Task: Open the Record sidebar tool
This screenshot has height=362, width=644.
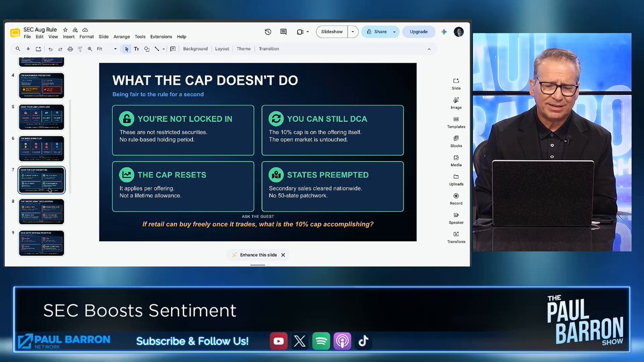Action: [456, 199]
